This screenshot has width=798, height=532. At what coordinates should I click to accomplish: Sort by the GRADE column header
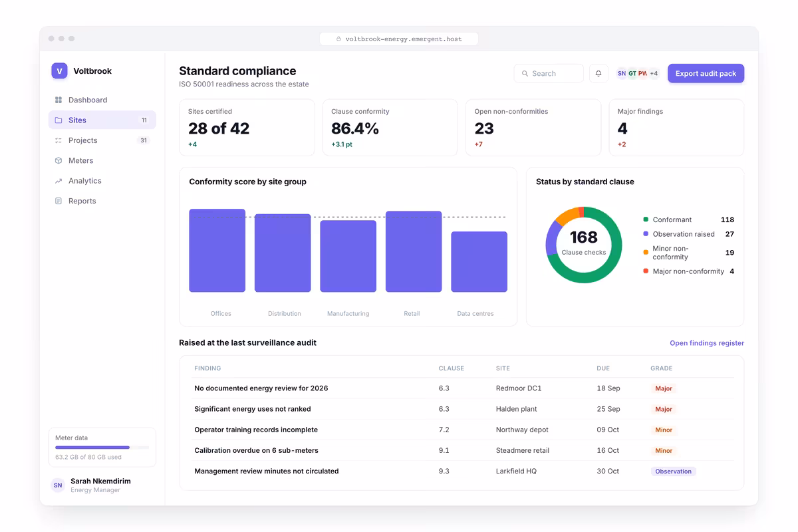(x=662, y=368)
